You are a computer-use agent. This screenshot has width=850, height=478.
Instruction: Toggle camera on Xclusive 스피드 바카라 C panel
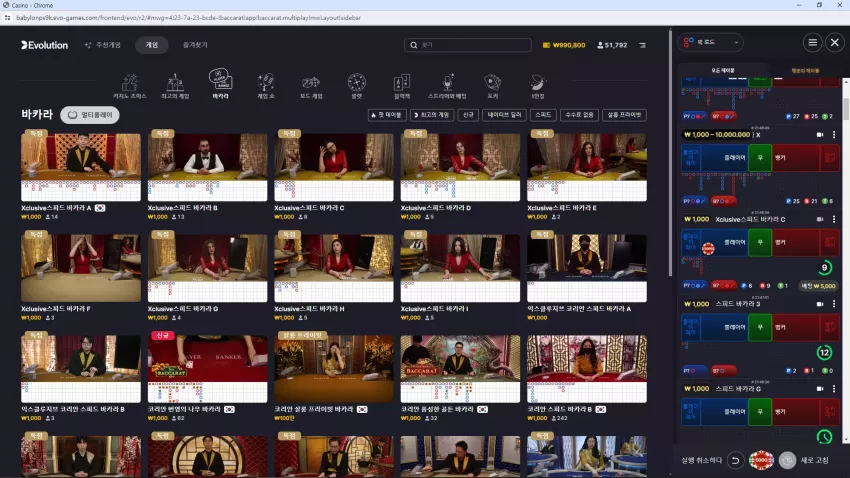pos(820,219)
